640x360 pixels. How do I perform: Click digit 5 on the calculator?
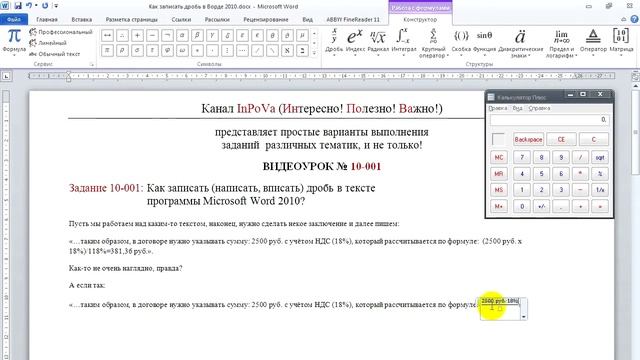541,173
